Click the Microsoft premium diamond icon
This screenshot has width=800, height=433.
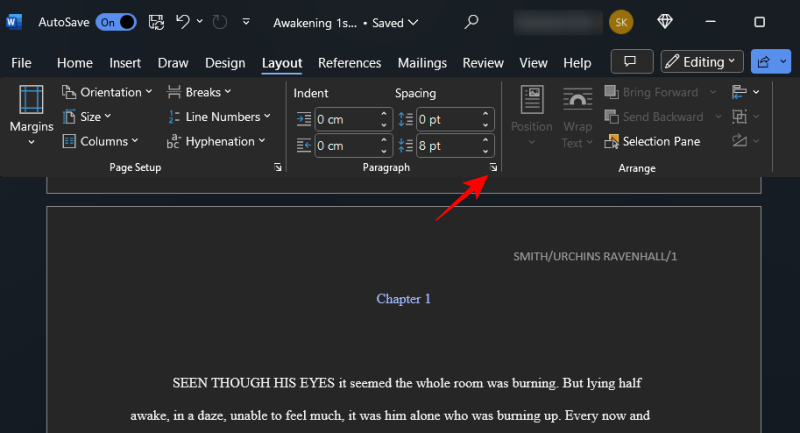665,22
